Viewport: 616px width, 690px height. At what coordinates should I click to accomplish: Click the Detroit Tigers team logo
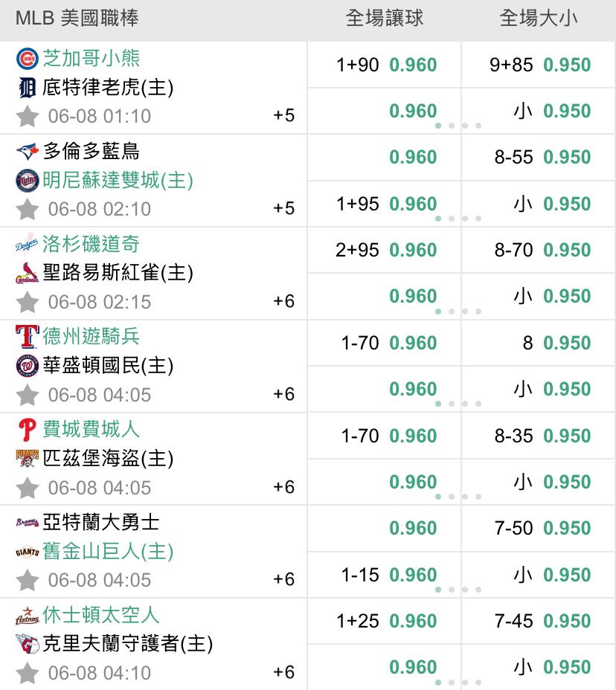tap(28, 88)
